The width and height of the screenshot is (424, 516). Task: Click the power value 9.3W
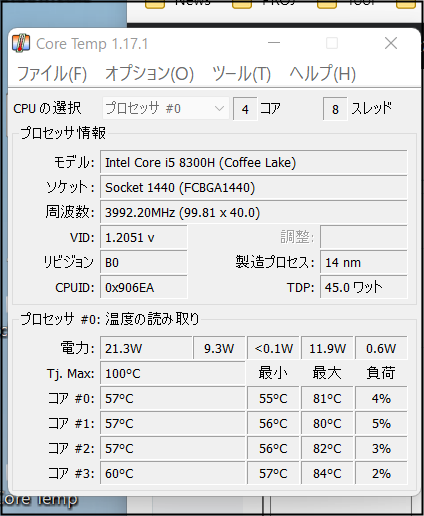219,348
